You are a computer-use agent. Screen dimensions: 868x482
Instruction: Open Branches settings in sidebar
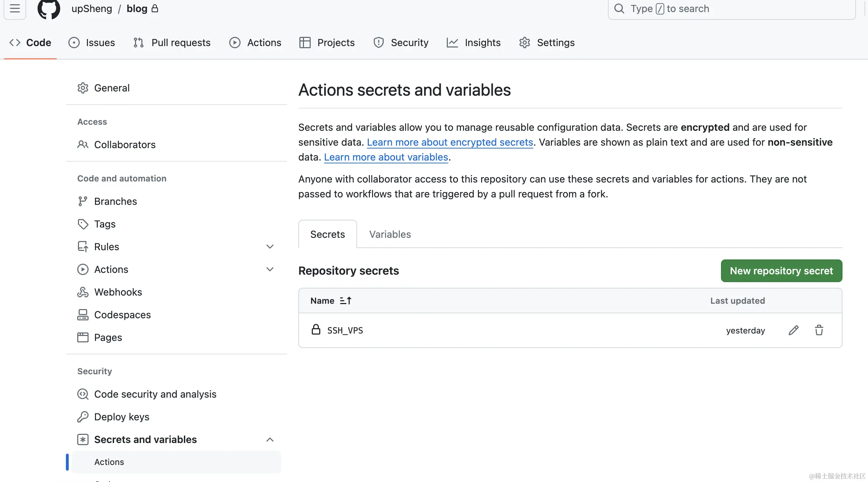click(115, 201)
